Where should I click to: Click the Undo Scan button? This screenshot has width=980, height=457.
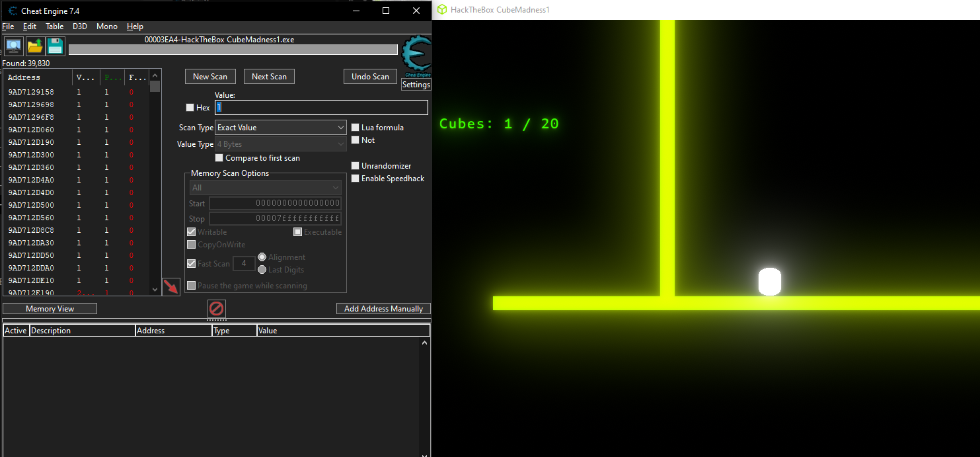tap(371, 77)
